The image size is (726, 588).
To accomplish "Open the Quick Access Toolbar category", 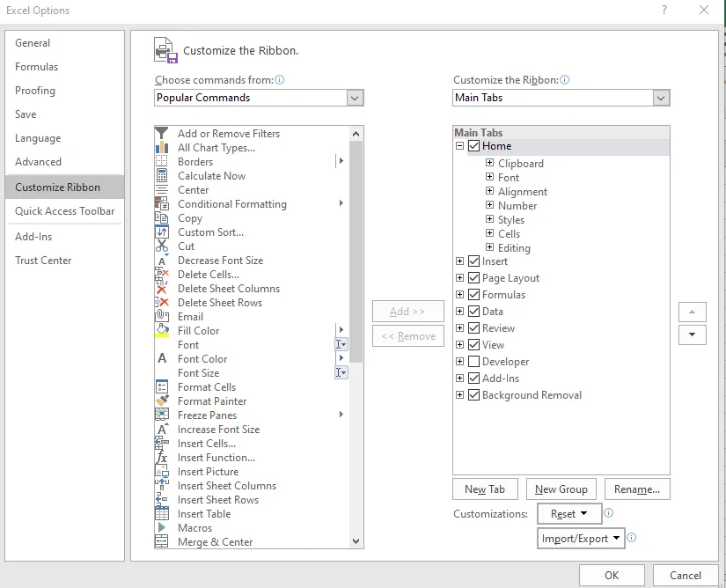I will [x=64, y=211].
